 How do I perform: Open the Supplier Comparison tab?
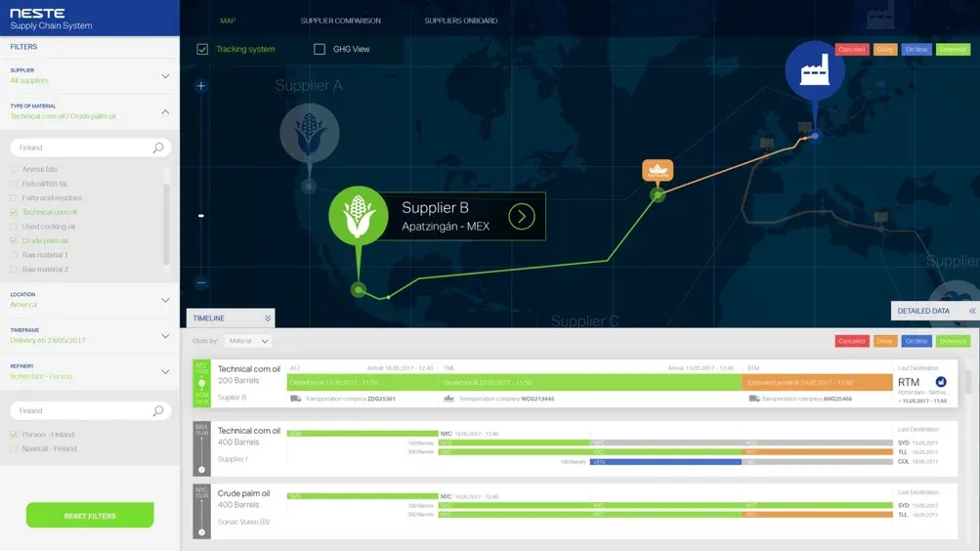tap(341, 21)
